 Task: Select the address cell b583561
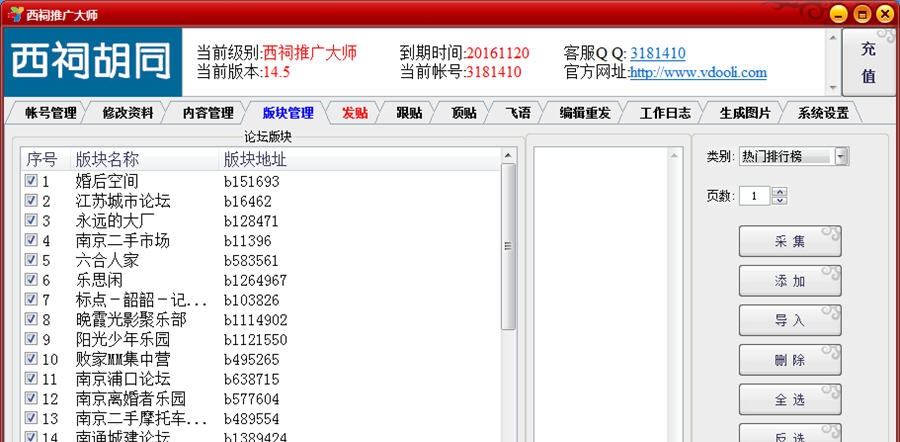(x=251, y=261)
